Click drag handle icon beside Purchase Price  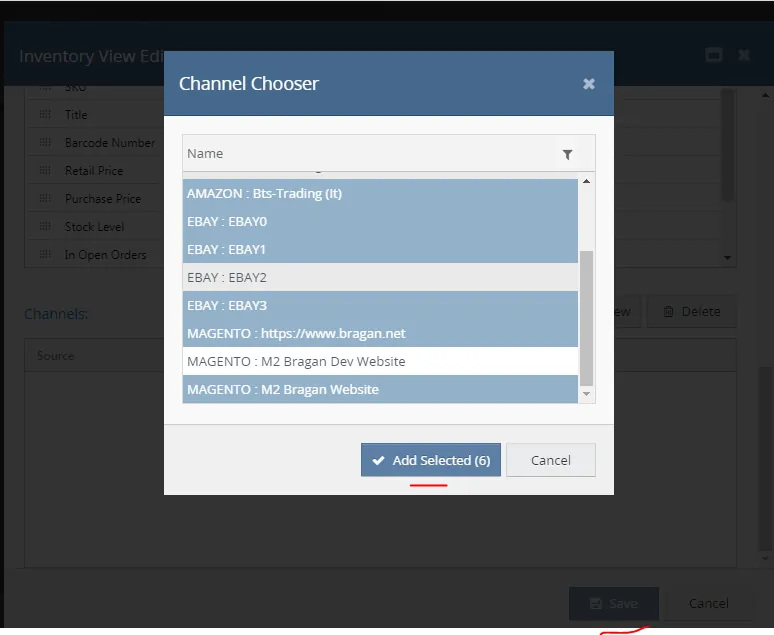45,198
